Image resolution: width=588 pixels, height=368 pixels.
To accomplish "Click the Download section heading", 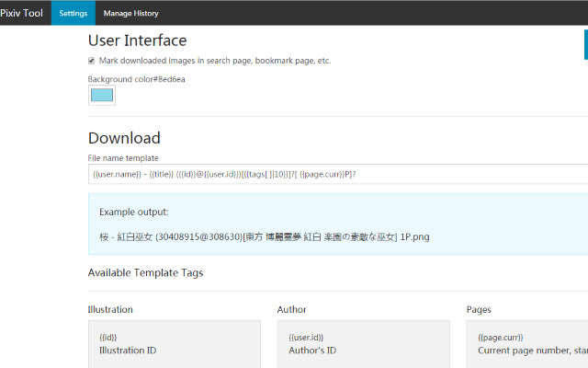I will click(x=124, y=138).
